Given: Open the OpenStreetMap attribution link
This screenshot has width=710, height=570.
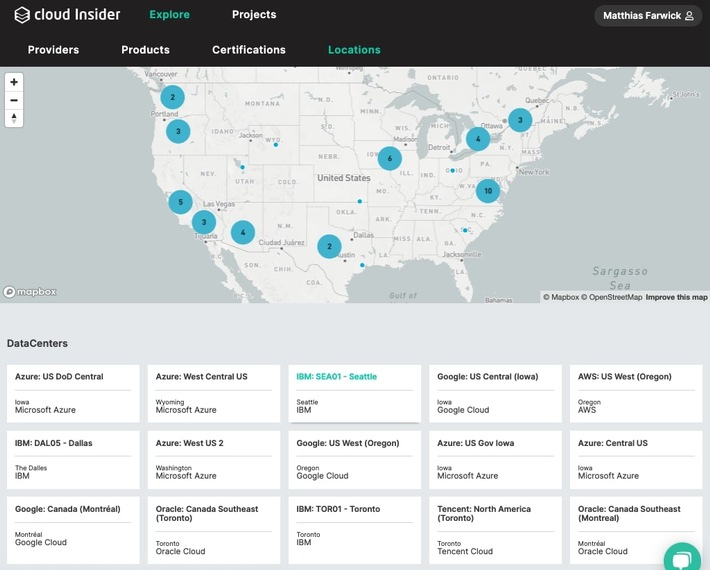Looking at the screenshot, I should click(614, 297).
